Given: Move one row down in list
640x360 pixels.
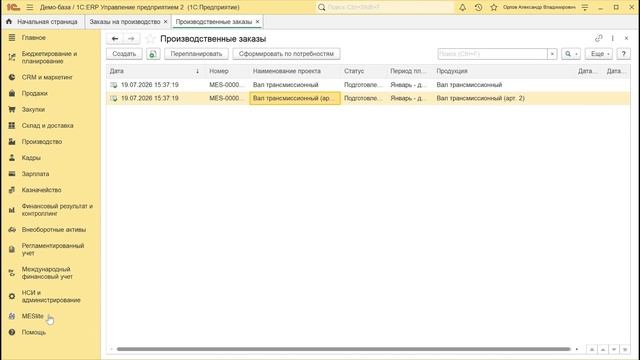Looking at the screenshot, I should (614, 349).
